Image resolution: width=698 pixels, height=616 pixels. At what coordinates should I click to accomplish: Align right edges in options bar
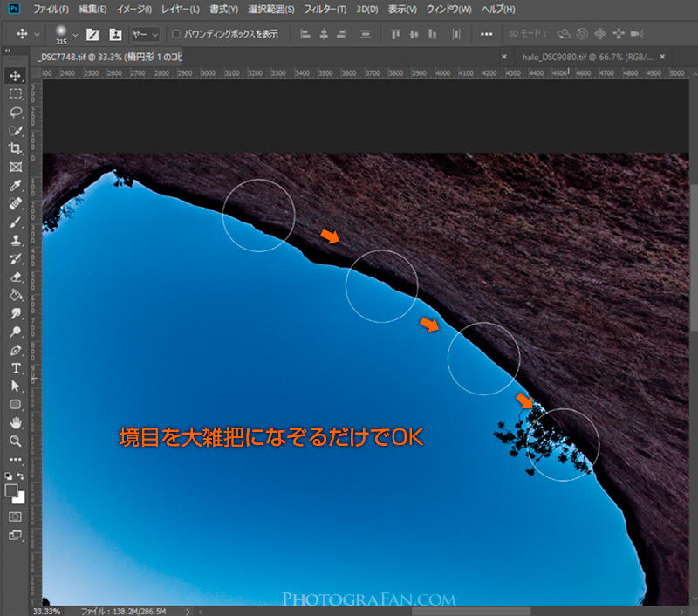(x=341, y=34)
